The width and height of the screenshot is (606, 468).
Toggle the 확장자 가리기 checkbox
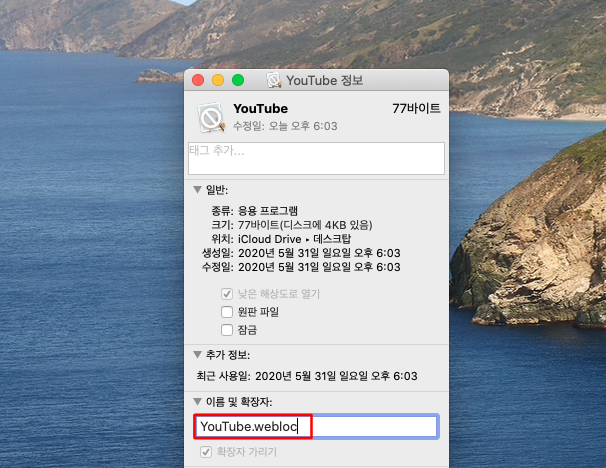click(206, 452)
